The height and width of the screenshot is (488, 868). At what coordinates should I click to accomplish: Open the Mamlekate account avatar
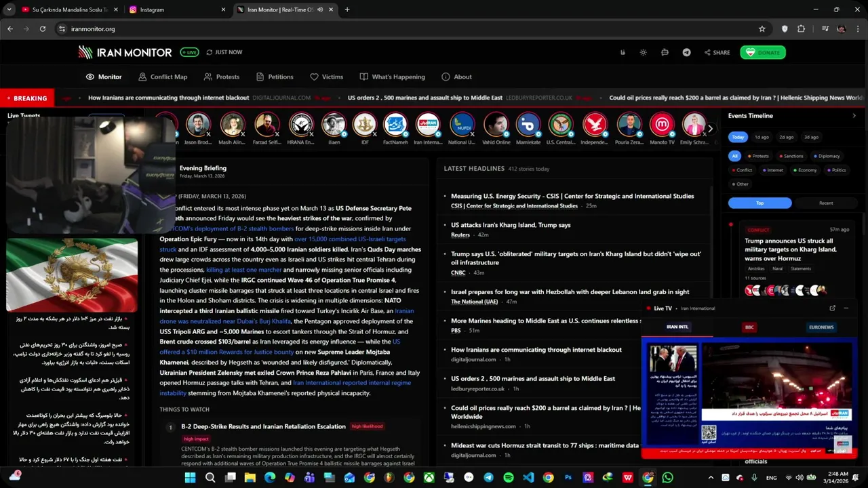(x=528, y=125)
